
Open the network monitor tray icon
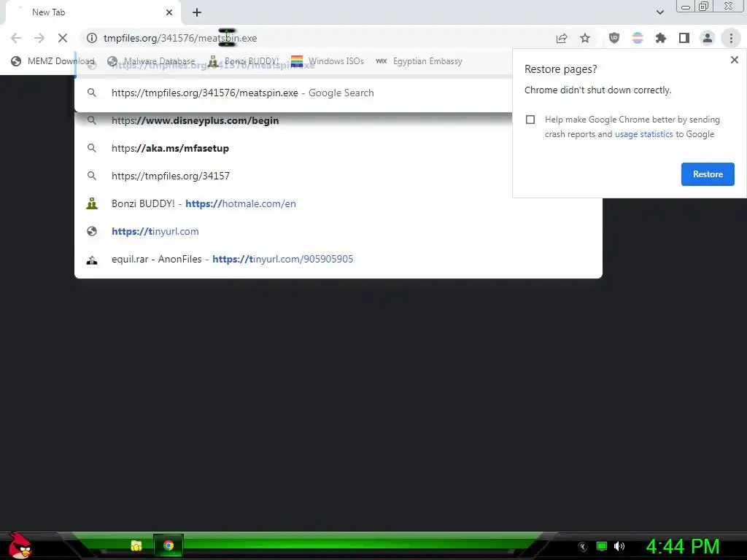(602, 546)
